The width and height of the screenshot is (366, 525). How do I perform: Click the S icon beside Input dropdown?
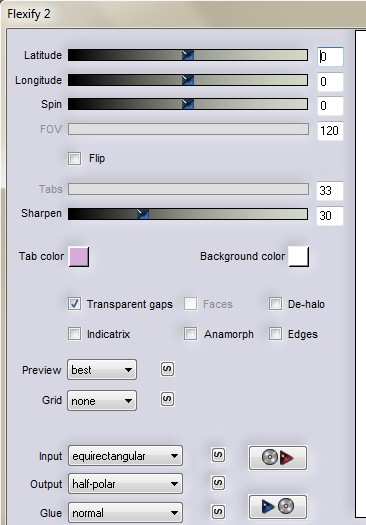click(x=218, y=455)
